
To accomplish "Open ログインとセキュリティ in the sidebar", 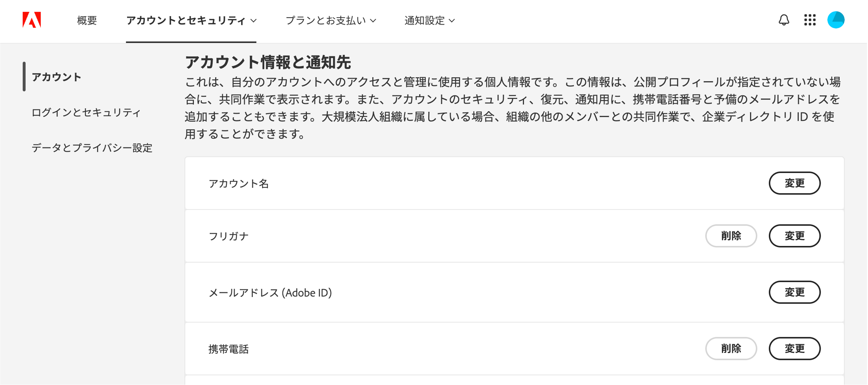I will coord(86,112).
